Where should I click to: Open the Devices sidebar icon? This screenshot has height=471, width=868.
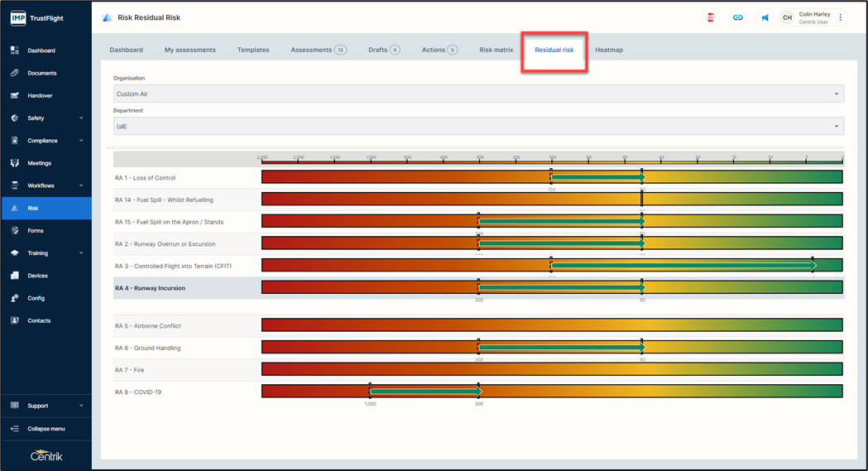[x=14, y=276]
